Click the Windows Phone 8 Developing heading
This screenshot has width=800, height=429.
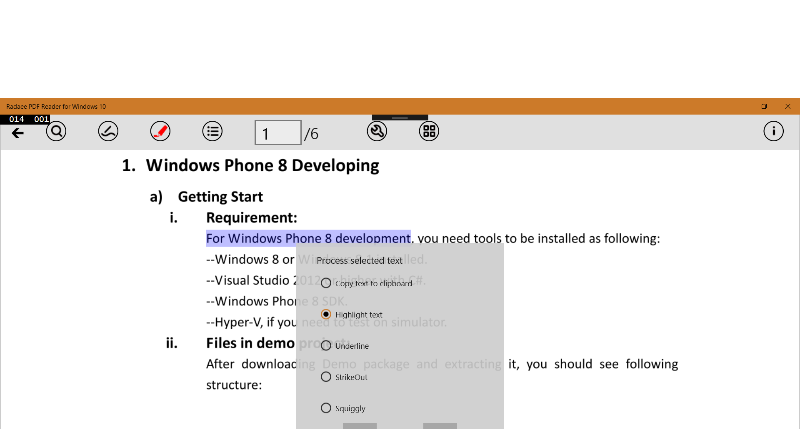click(262, 166)
